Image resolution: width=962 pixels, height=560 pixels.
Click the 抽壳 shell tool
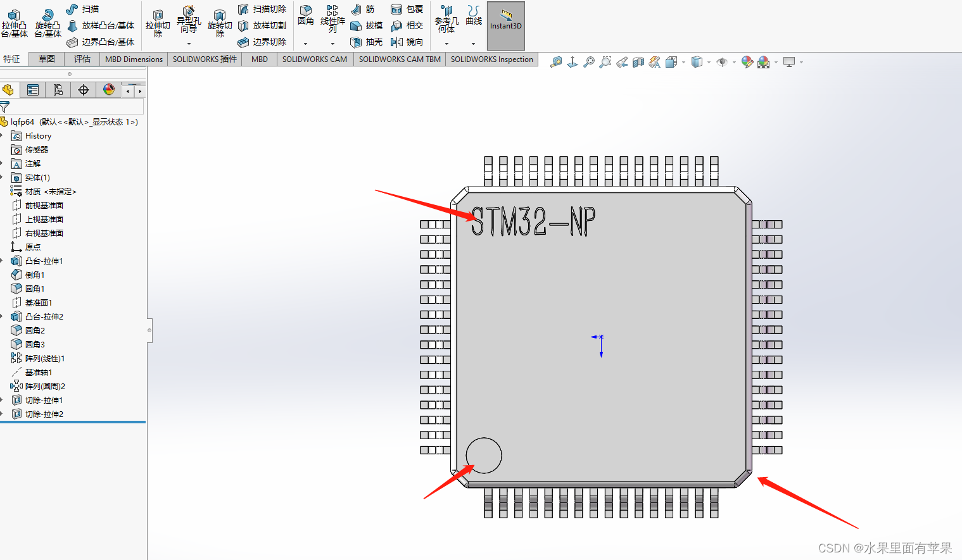point(366,42)
